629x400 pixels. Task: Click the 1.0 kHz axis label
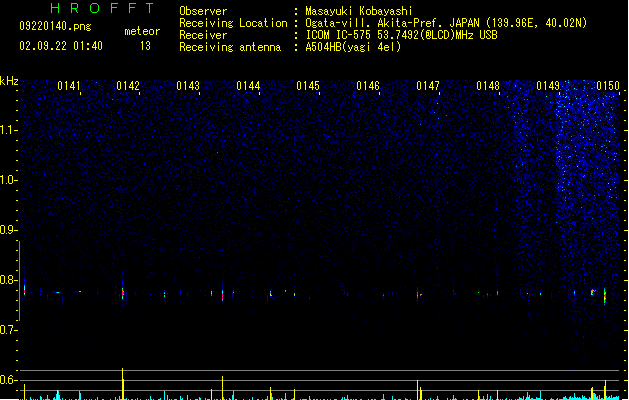coord(9,180)
